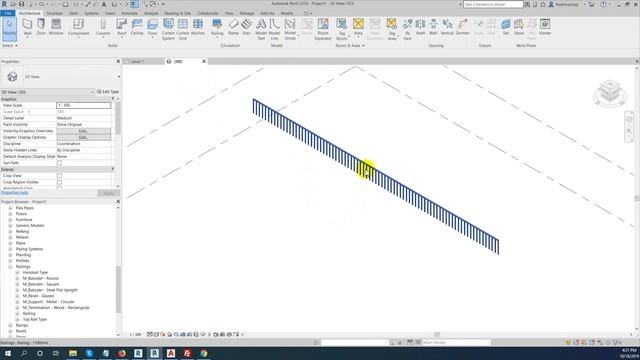Viewport: 640px width, 360px height.
Task: Collapse the Railings node in Project Browser
Action: pyautogui.click(x=10, y=267)
